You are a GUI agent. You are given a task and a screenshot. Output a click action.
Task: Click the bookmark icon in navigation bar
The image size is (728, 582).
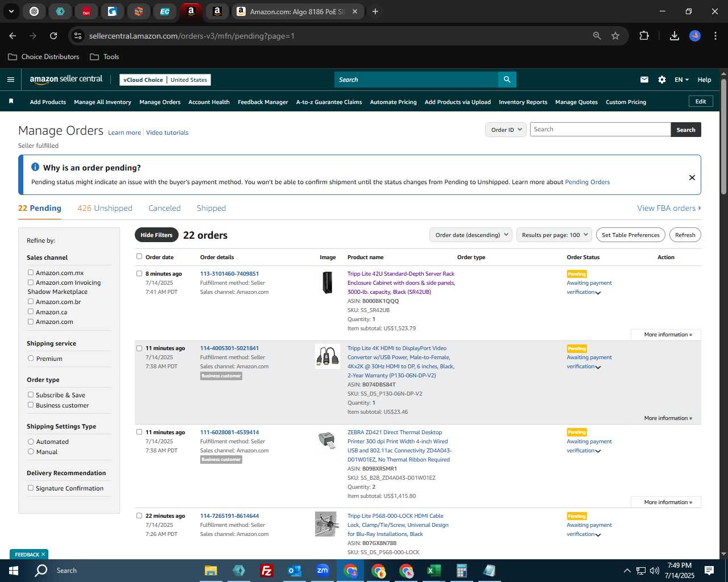(11, 102)
